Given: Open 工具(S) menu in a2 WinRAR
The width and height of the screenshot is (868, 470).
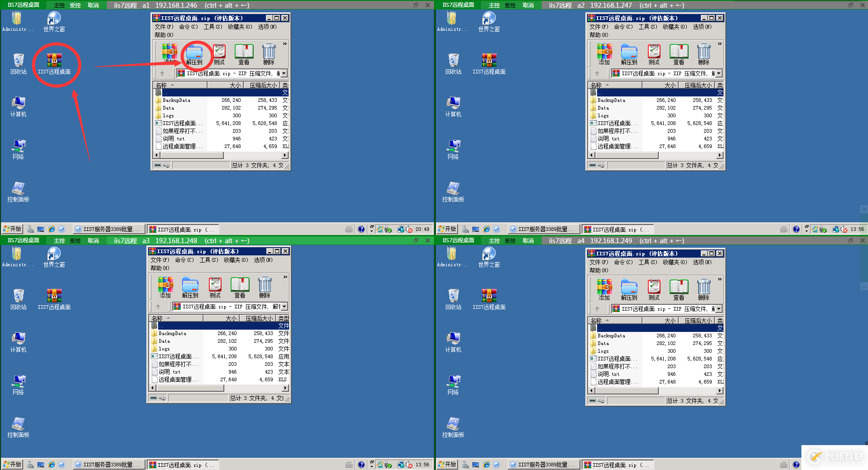Looking at the screenshot, I should 648,27.
